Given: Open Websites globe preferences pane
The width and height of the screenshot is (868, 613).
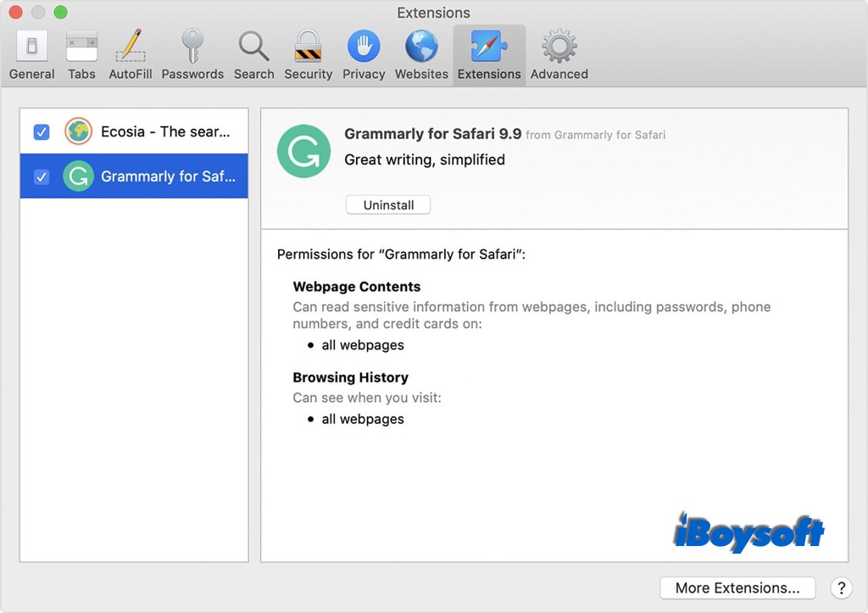Looking at the screenshot, I should (421, 54).
